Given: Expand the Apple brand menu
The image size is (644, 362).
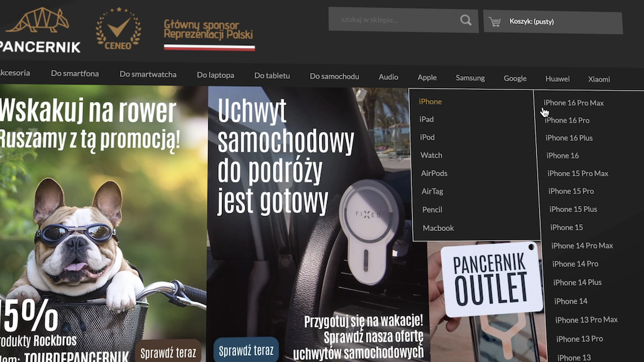Looking at the screenshot, I should click(x=427, y=77).
